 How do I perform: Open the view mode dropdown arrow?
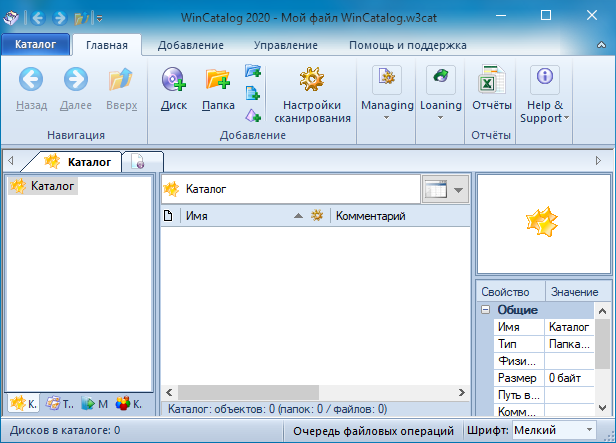[x=459, y=189]
